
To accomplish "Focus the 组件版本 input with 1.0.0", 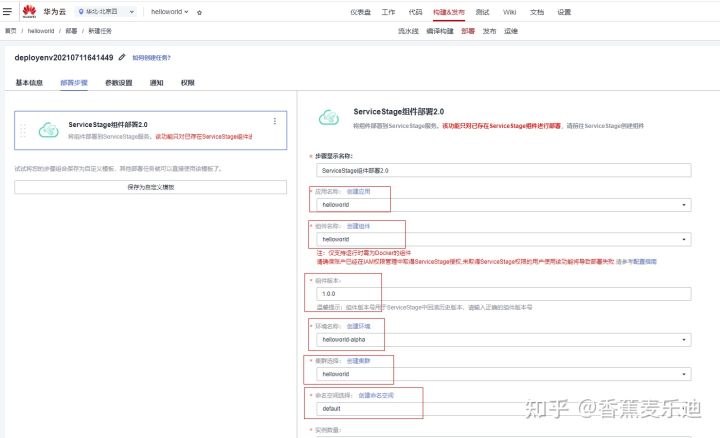I will tap(504, 294).
